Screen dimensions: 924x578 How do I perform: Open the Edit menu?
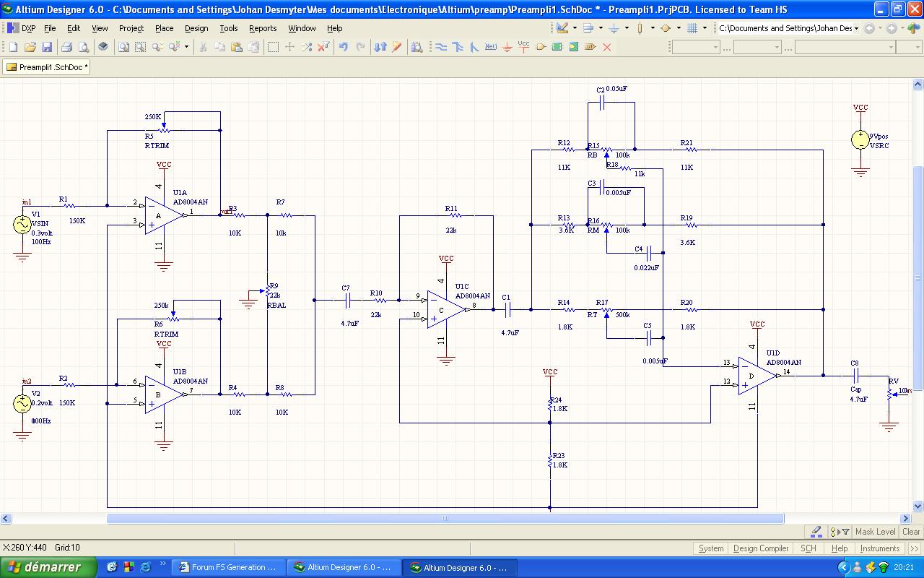click(x=74, y=28)
